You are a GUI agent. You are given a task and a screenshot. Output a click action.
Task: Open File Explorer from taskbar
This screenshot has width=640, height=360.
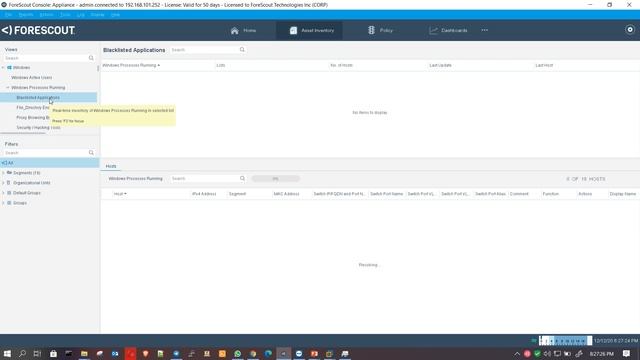pos(84,353)
